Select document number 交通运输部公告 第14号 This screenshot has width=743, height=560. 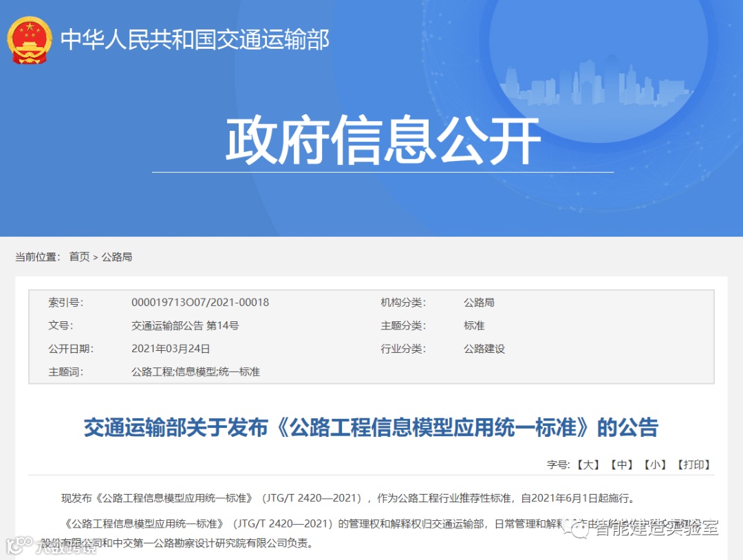pos(185,325)
